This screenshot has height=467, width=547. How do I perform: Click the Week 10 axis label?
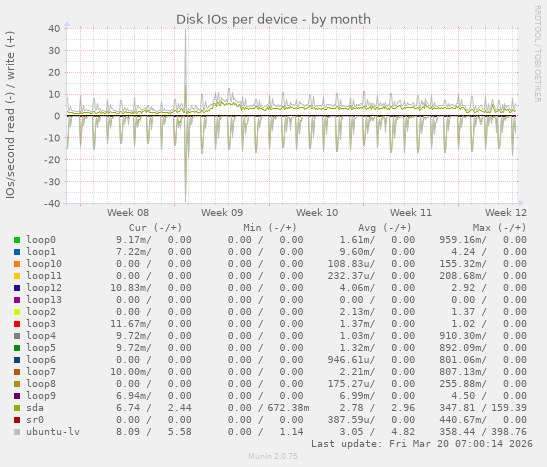(317, 212)
